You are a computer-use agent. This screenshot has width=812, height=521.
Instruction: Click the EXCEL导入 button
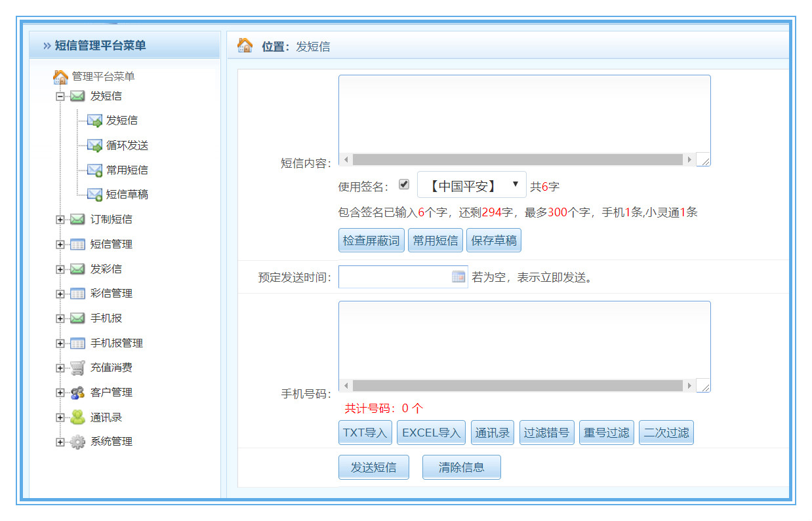431,433
